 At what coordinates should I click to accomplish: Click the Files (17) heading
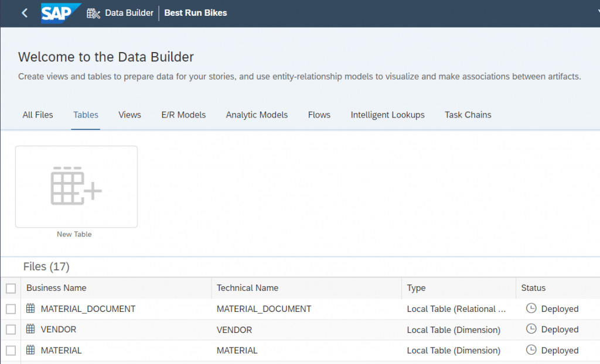click(46, 266)
